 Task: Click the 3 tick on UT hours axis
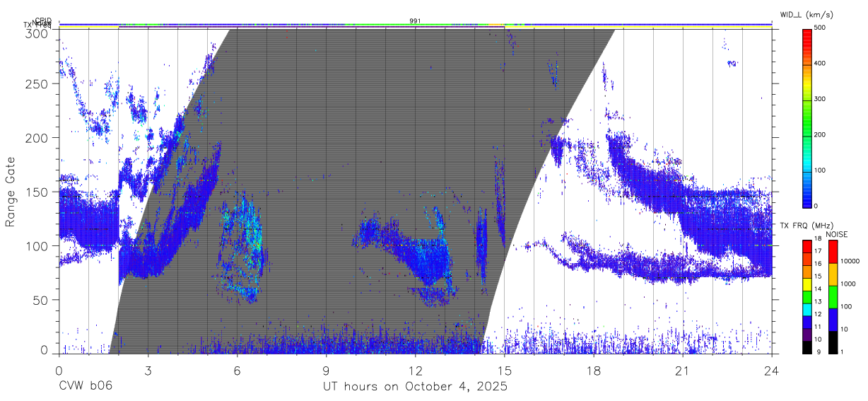(x=148, y=371)
